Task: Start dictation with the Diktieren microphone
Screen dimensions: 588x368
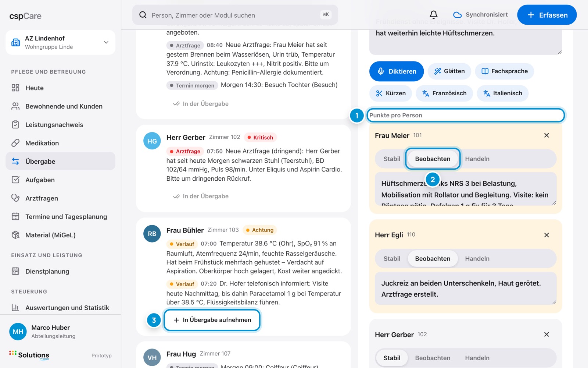Action: click(397, 71)
